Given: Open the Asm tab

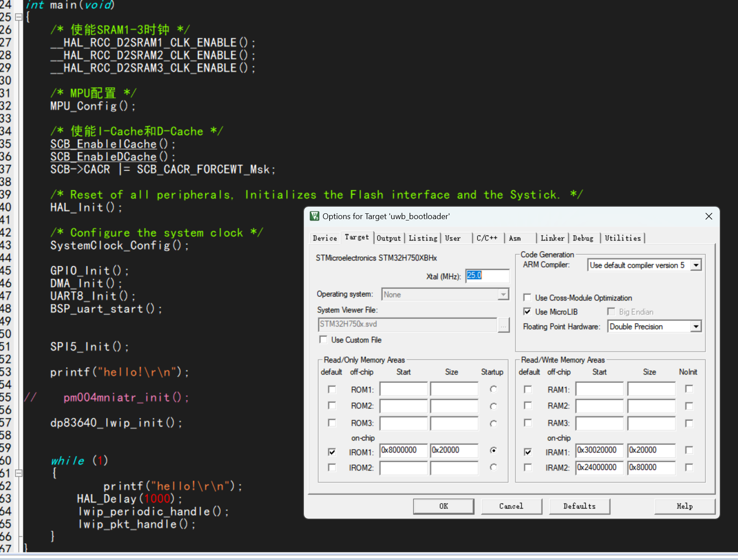Looking at the screenshot, I should pos(515,238).
